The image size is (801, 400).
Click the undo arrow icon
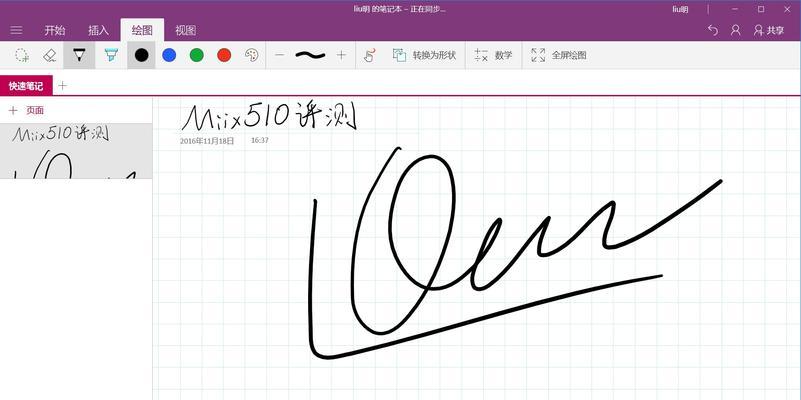(x=713, y=30)
